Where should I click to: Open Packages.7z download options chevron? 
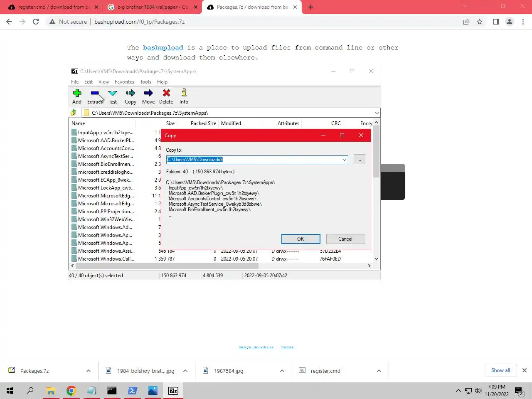89,371
